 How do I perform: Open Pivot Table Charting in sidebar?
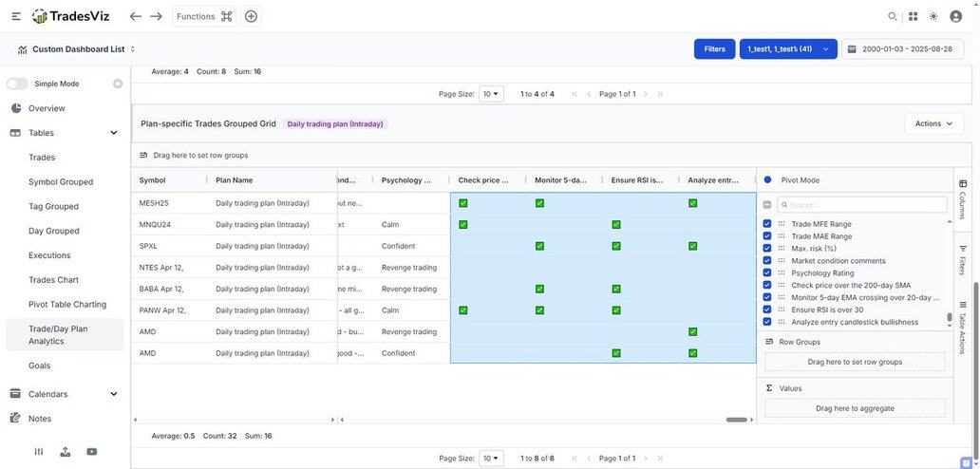coord(67,305)
